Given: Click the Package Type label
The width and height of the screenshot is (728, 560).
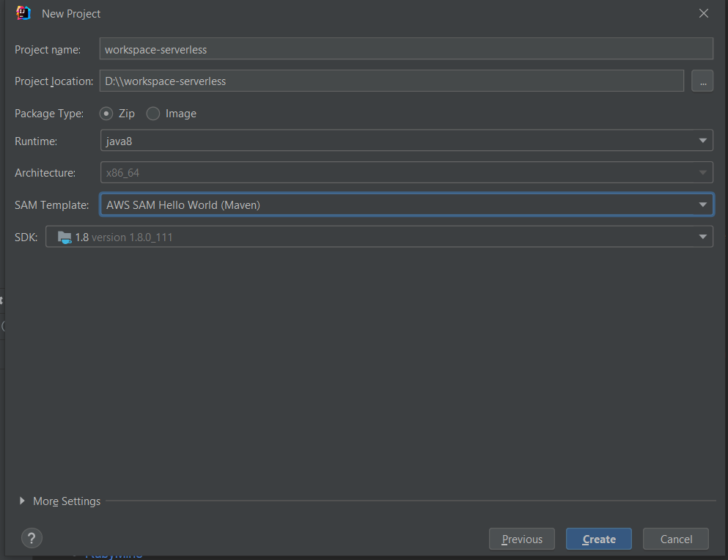Looking at the screenshot, I should click(x=49, y=114).
